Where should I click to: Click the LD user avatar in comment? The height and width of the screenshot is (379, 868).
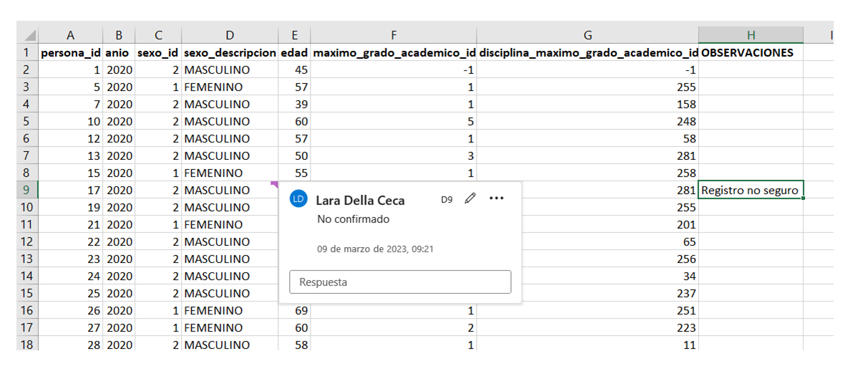coord(298,200)
